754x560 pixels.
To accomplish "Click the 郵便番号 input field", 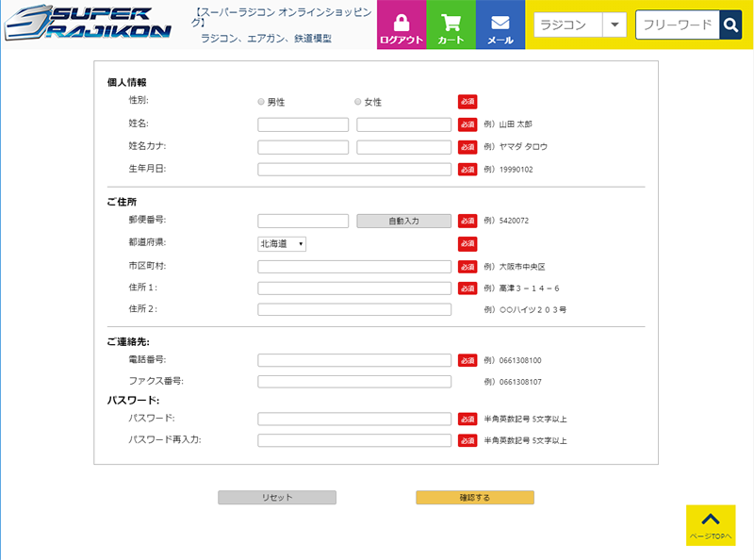I will (x=303, y=221).
